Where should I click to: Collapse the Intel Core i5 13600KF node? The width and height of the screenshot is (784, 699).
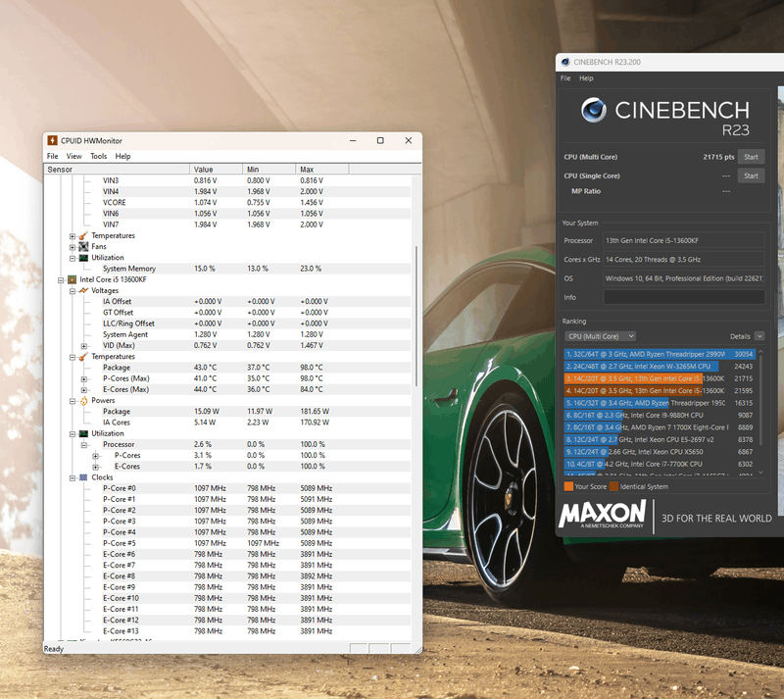click(61, 280)
